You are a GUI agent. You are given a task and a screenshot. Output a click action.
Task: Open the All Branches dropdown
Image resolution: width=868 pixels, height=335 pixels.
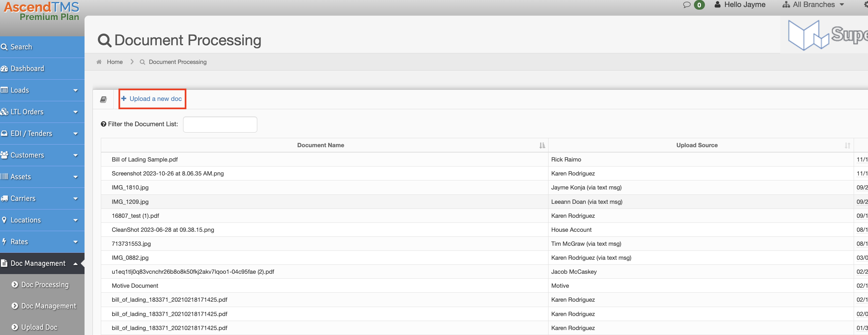click(x=813, y=5)
